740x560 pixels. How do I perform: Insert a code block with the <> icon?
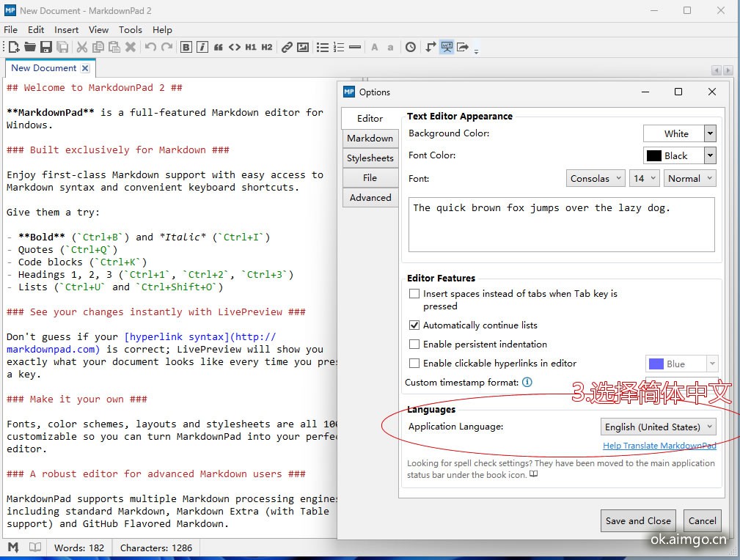click(x=235, y=47)
